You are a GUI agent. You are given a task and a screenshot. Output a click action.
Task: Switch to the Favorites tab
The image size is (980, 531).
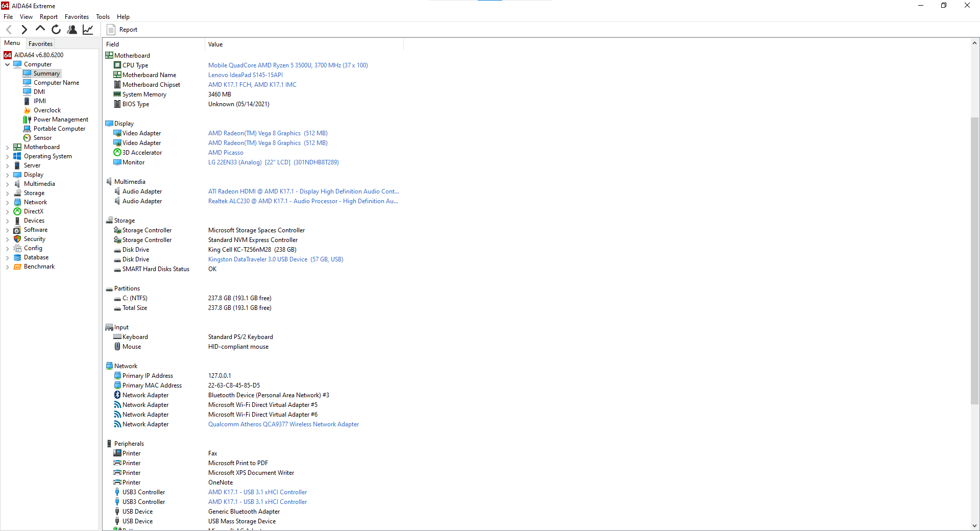(x=40, y=44)
